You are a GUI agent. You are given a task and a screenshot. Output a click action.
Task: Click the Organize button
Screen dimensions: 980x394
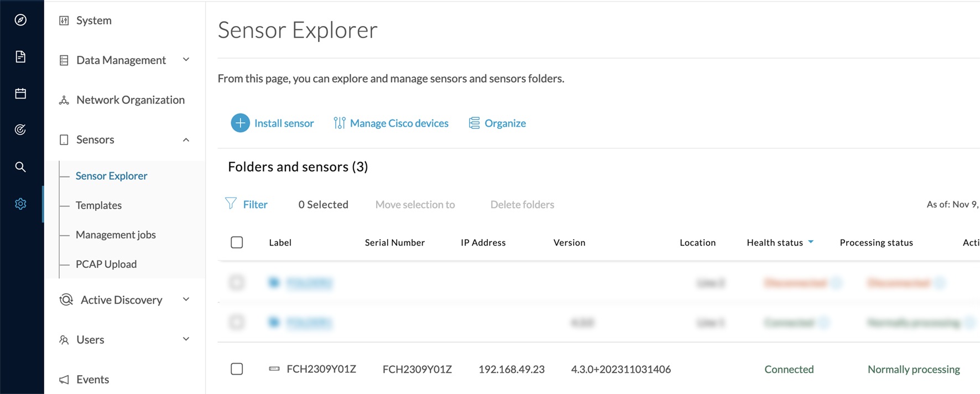(504, 123)
